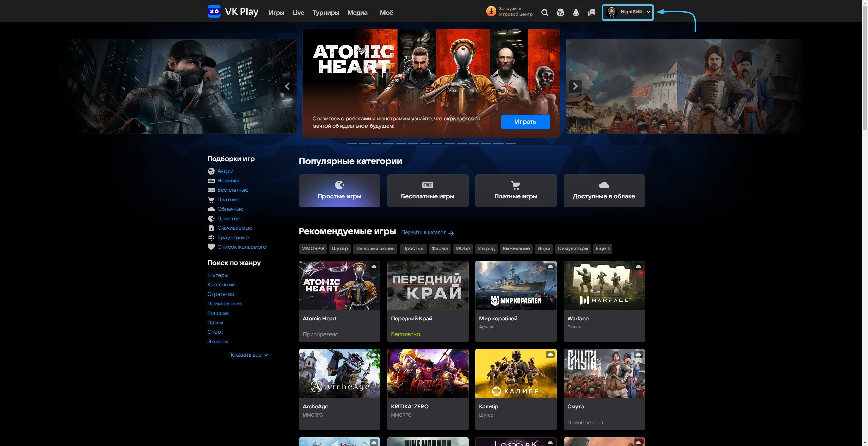
Task: Click the globe icon beside Браузерные
Action: click(x=211, y=238)
